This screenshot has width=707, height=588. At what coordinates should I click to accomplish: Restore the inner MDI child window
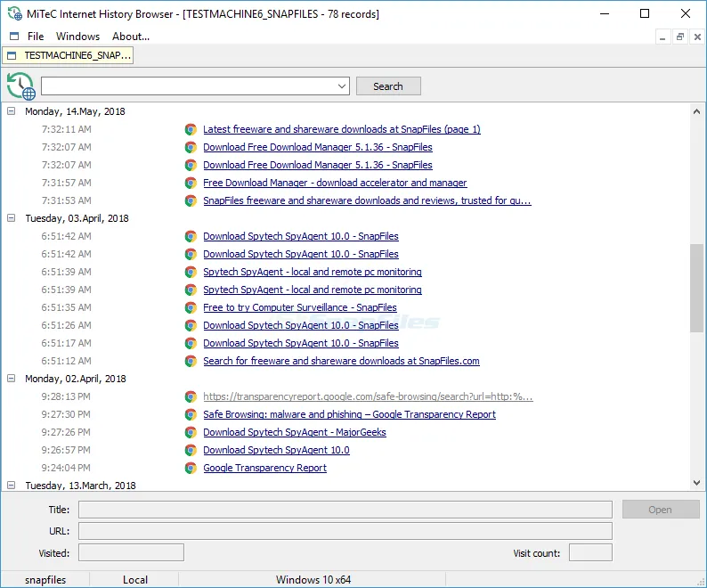click(x=680, y=37)
